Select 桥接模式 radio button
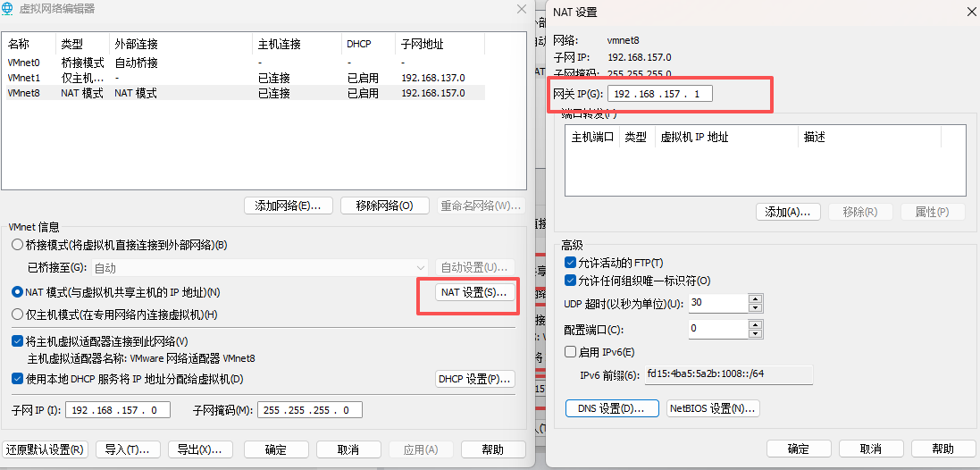Screen dimensions: 980x470 [x=17, y=245]
